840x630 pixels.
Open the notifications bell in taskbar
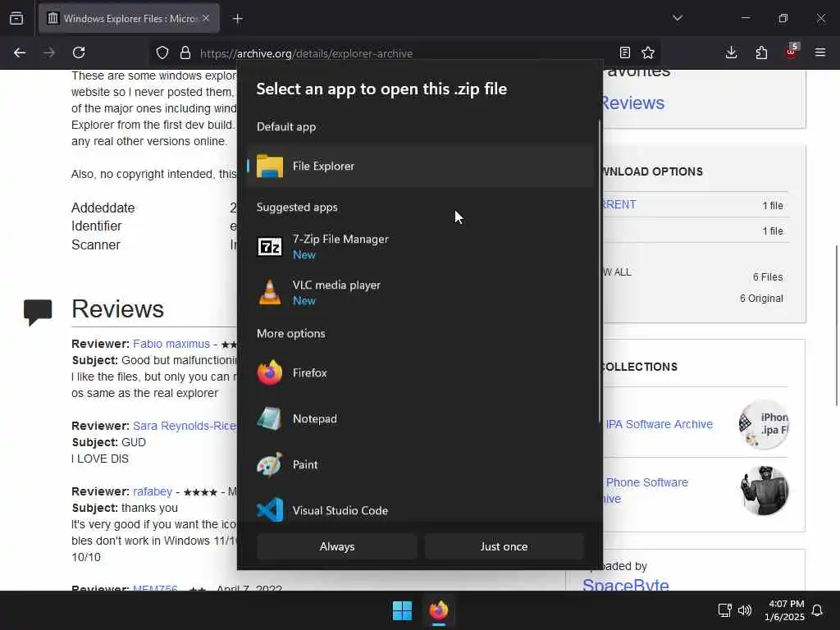click(817, 610)
